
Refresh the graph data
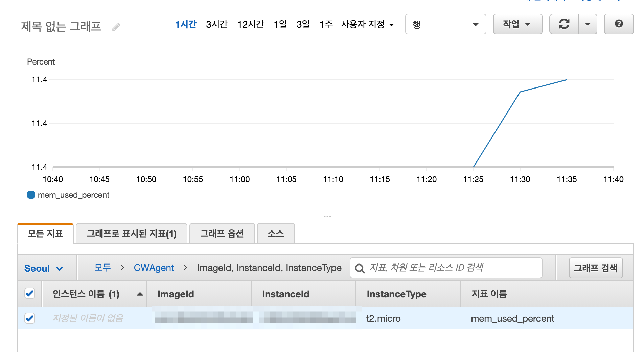565,24
